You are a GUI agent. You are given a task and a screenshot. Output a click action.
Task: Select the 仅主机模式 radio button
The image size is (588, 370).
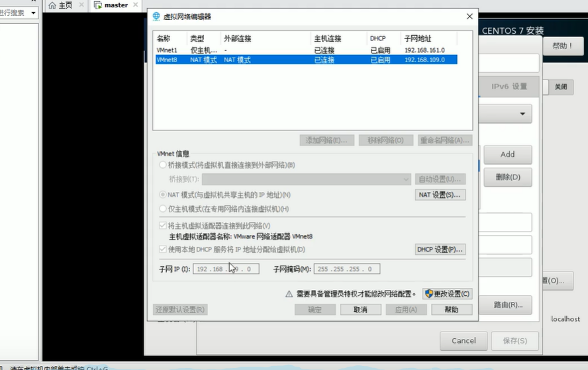(163, 208)
